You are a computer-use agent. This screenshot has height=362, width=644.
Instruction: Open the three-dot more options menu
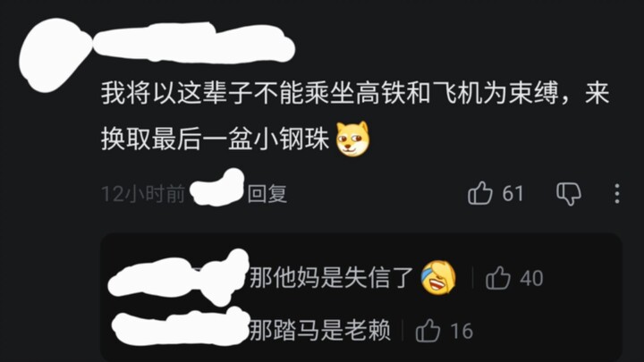[617, 193]
